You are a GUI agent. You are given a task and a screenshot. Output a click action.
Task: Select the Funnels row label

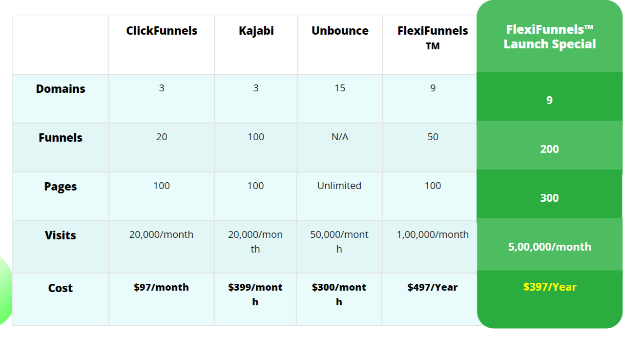point(61,138)
